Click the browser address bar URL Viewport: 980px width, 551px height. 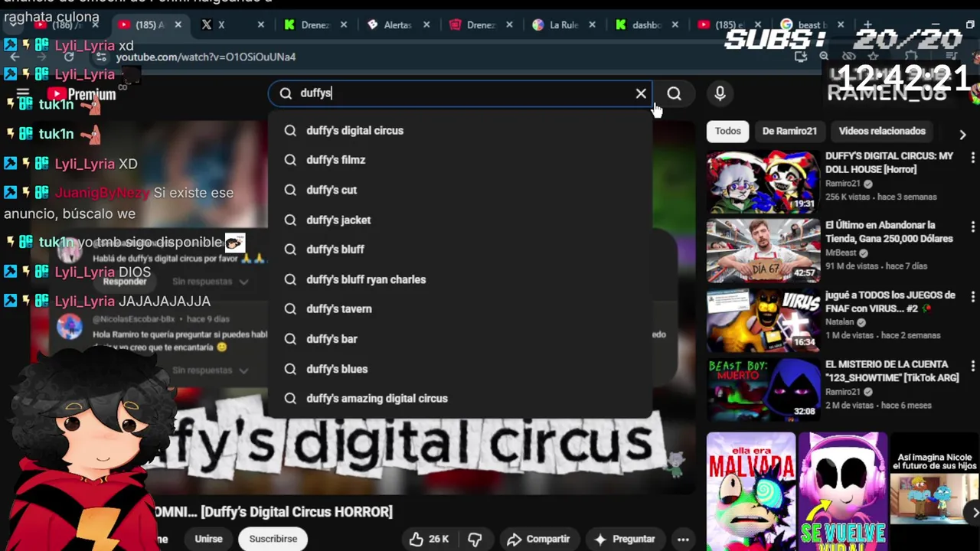tap(206, 57)
